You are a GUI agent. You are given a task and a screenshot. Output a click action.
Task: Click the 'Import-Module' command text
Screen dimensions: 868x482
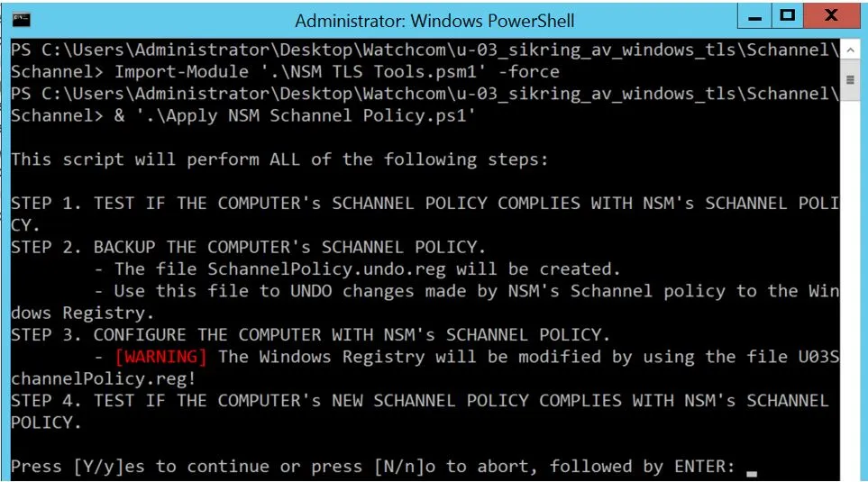169,72
